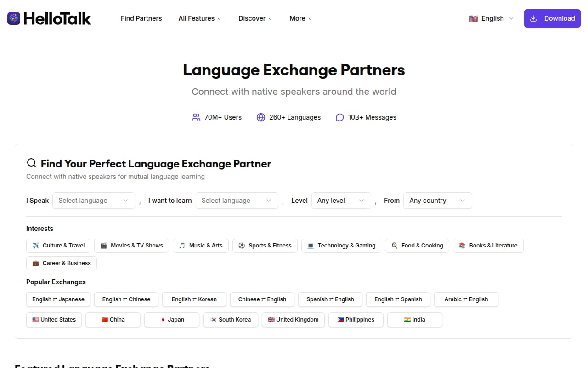Open the I Speak language dropdown
This screenshot has width=588, height=368.
(x=94, y=201)
